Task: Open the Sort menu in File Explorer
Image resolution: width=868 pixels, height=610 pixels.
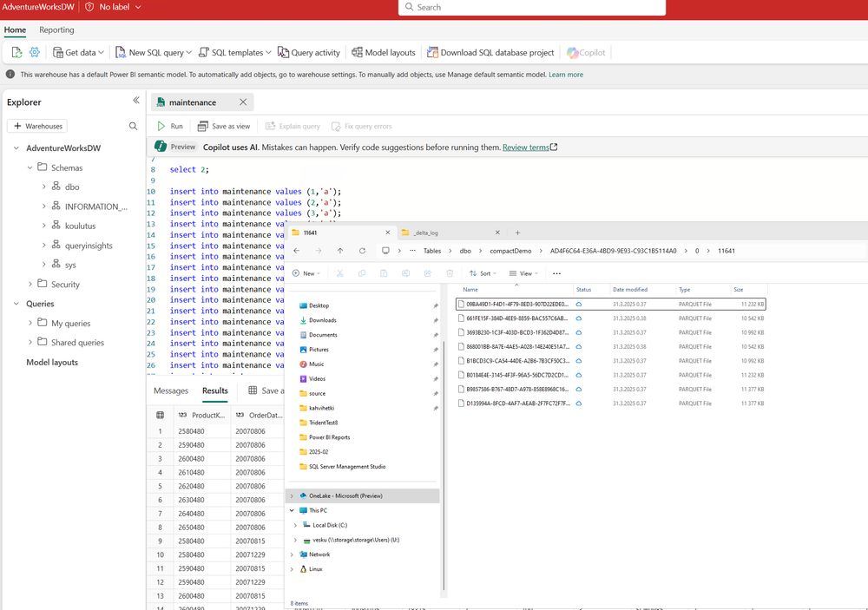Action: (x=483, y=273)
